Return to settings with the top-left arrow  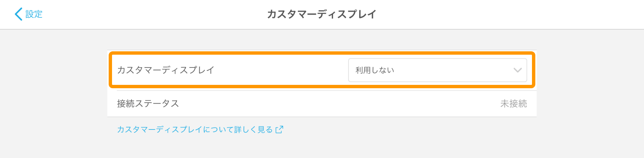pos(18,14)
